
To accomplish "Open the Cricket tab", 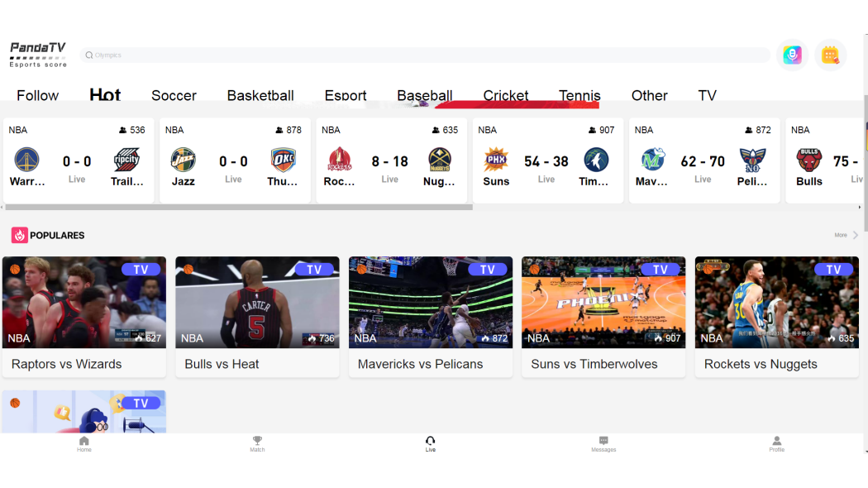I will tap(505, 95).
